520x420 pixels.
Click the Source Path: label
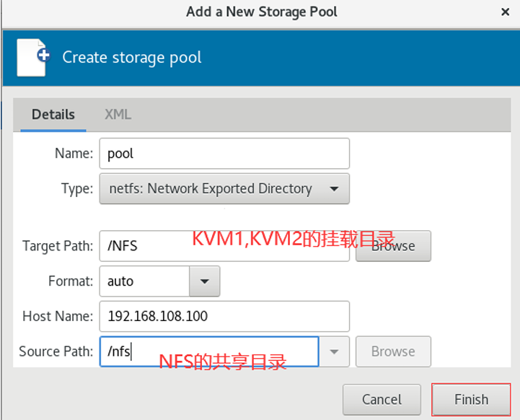coord(56,351)
